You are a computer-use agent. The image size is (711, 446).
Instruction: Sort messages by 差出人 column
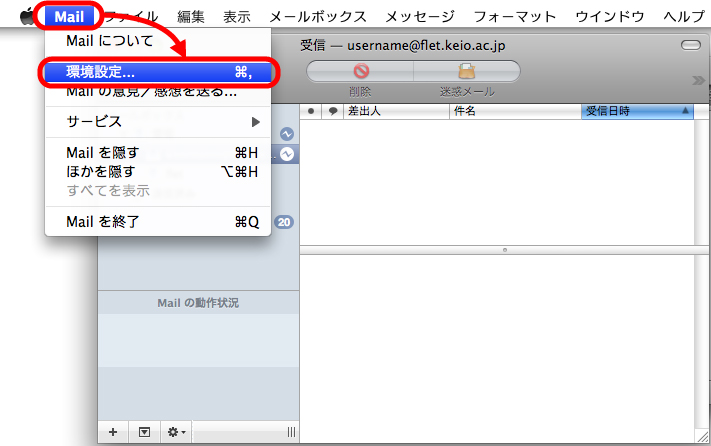(396, 111)
